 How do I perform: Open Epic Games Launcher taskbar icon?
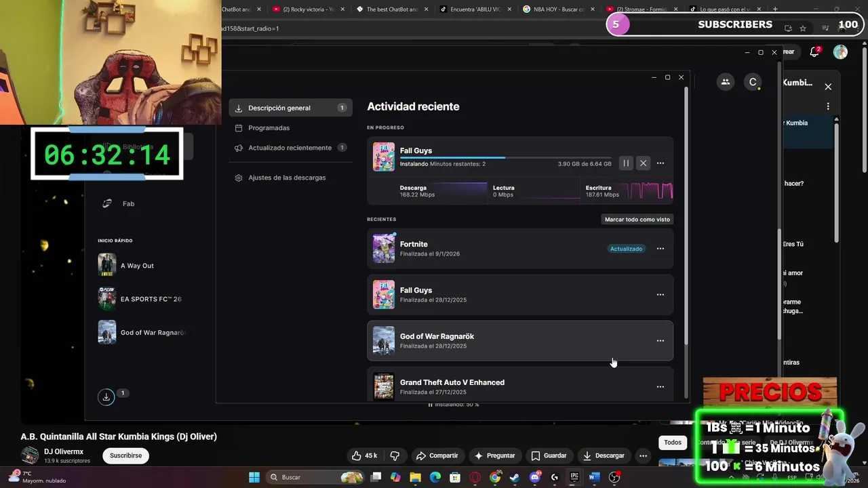coord(574,477)
